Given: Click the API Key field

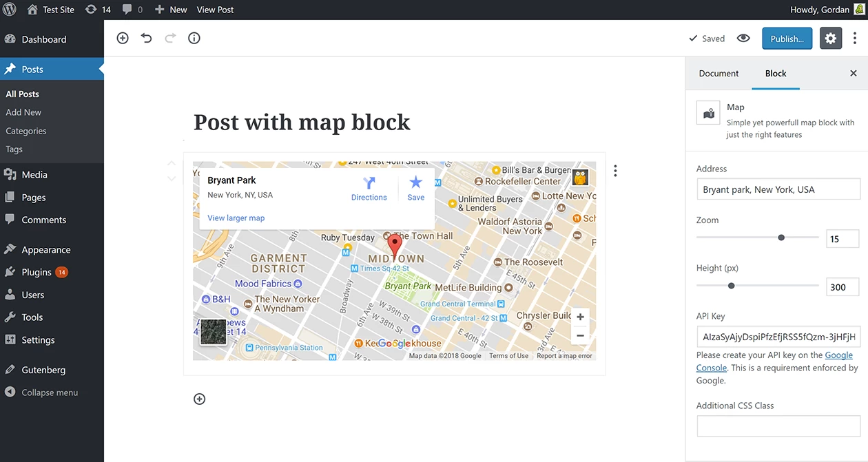Looking at the screenshot, I should [x=778, y=337].
